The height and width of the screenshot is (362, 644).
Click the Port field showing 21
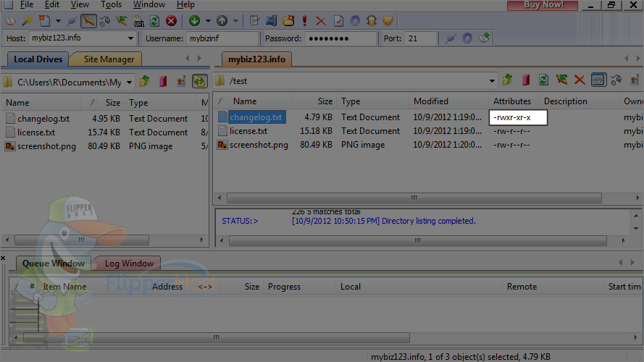[x=419, y=38]
